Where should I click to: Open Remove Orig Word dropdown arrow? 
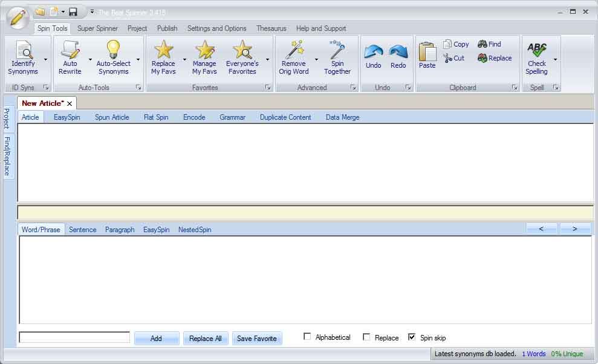316,59
